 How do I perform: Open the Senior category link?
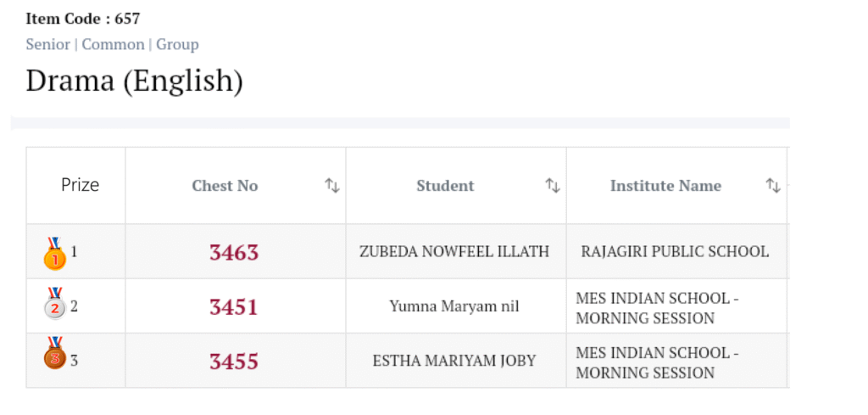point(47,44)
